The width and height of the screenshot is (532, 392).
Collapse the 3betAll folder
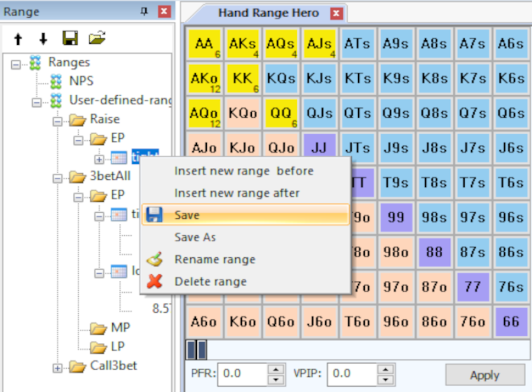pyautogui.click(x=57, y=177)
